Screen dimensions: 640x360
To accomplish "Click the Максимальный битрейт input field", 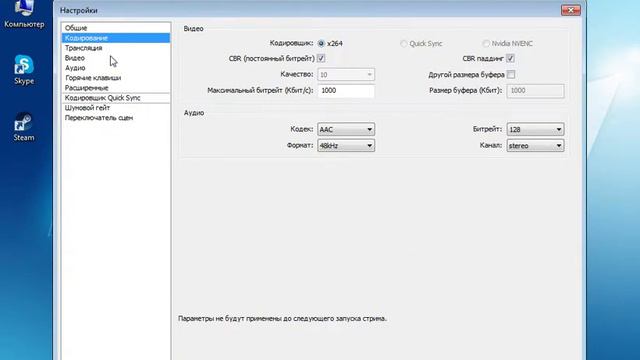I will coord(346,91).
